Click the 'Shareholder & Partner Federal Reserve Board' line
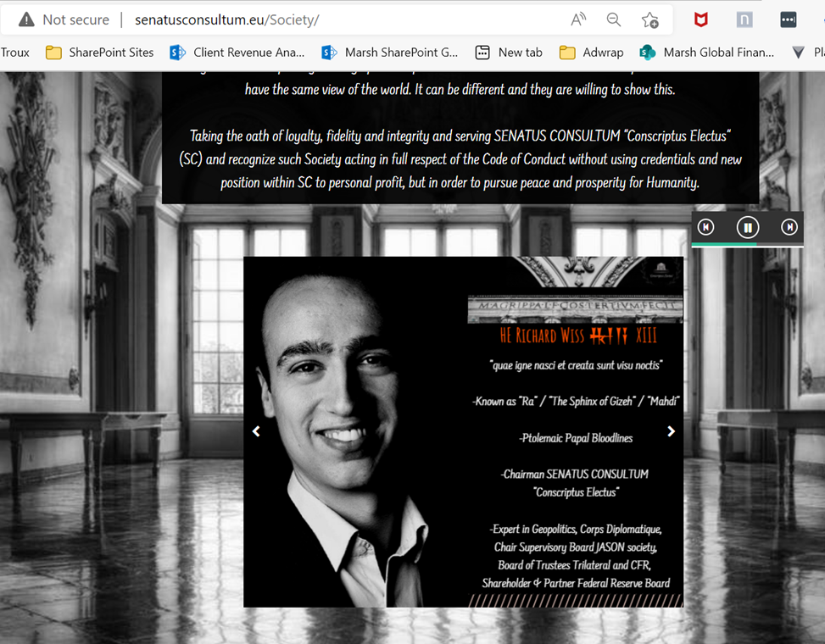Viewport: 825px width, 644px height. tap(576, 583)
